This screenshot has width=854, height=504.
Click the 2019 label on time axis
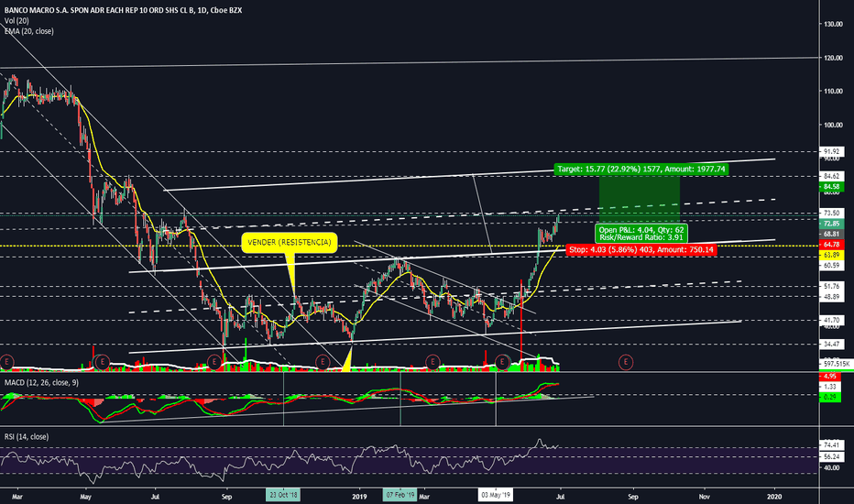pyautogui.click(x=359, y=497)
